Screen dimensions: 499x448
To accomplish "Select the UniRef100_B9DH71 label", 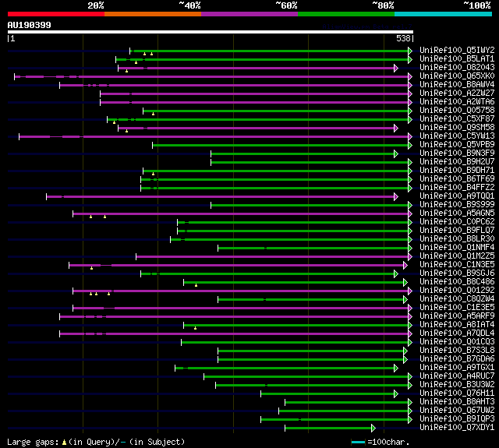I will point(457,171).
